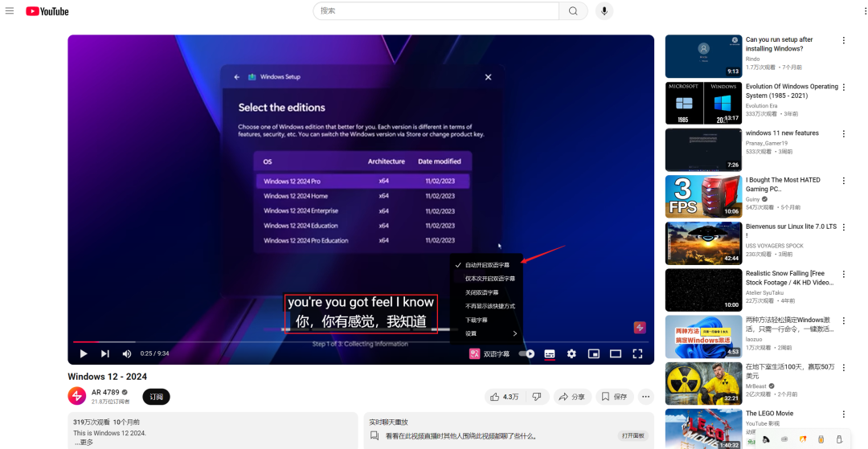Click the live chat replay icon
The height and width of the screenshot is (449, 868).
(375, 435)
